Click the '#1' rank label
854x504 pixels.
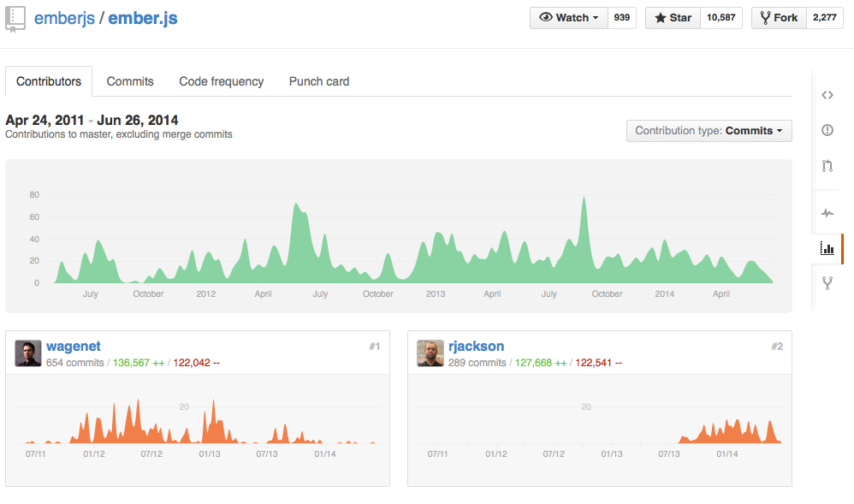pyautogui.click(x=374, y=346)
